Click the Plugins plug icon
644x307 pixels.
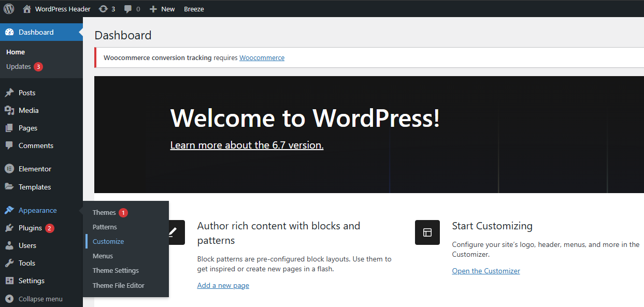[x=9, y=228]
